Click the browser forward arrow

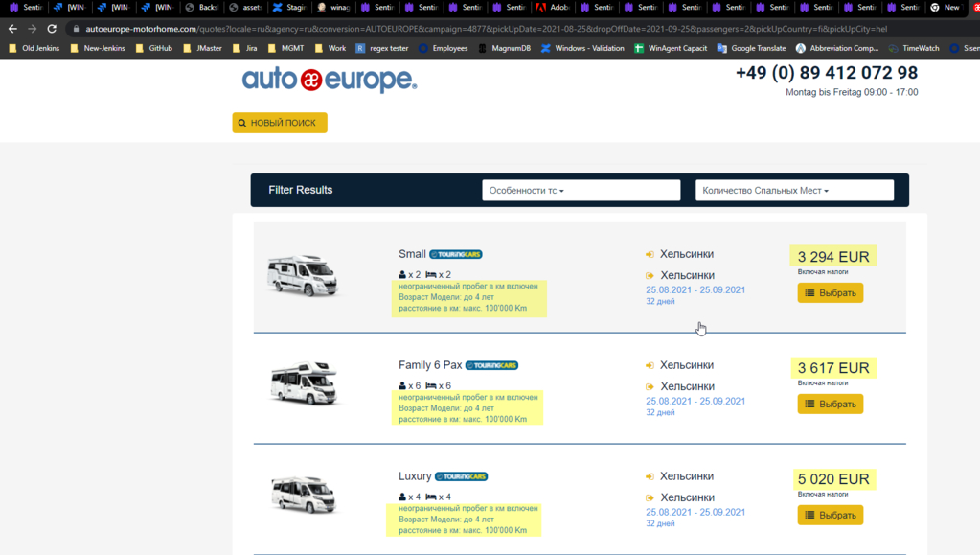pyautogui.click(x=32, y=29)
